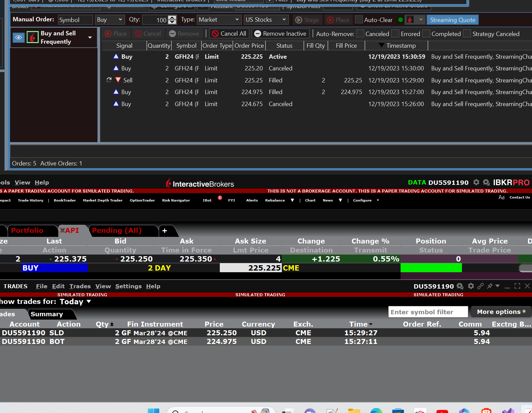This screenshot has height=413, width=532.
Task: Select the Summary tab in Trades window
Action: [x=47, y=314]
